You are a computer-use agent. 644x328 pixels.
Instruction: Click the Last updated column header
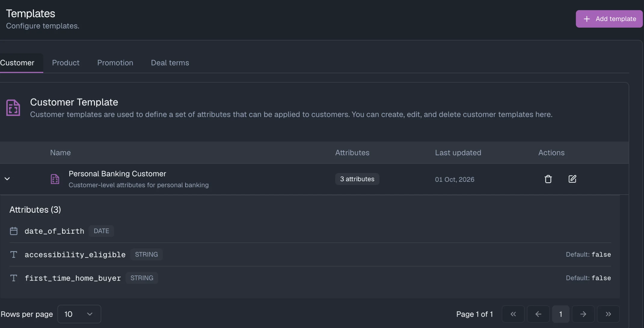pos(458,153)
